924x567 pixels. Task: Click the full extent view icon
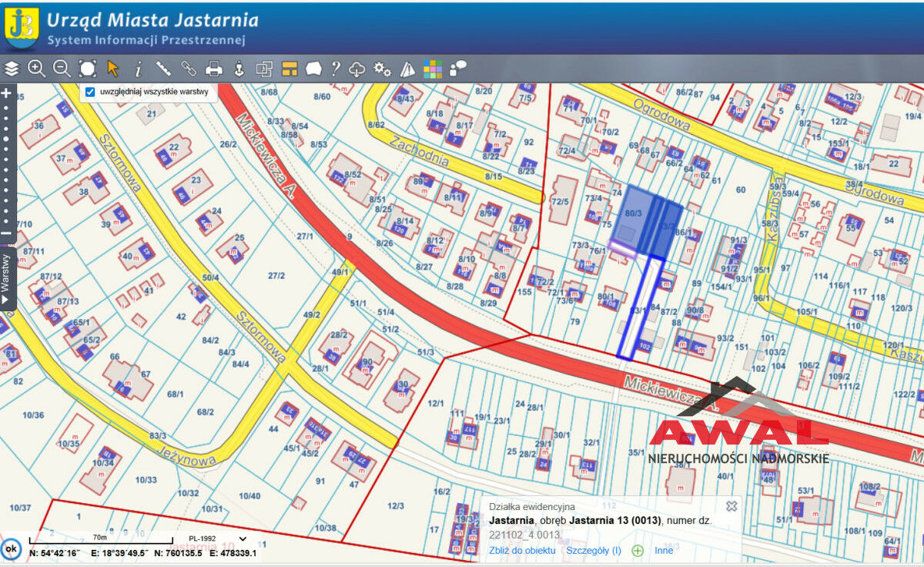click(x=88, y=69)
